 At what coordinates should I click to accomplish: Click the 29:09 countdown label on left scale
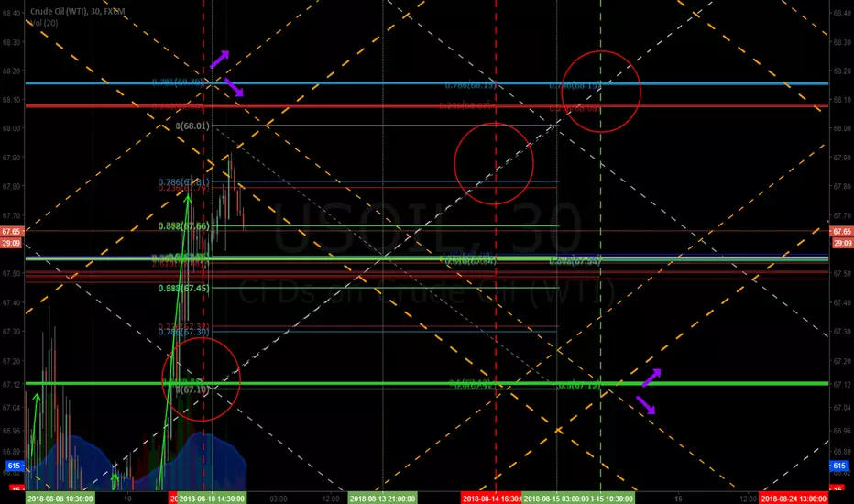(x=11, y=243)
